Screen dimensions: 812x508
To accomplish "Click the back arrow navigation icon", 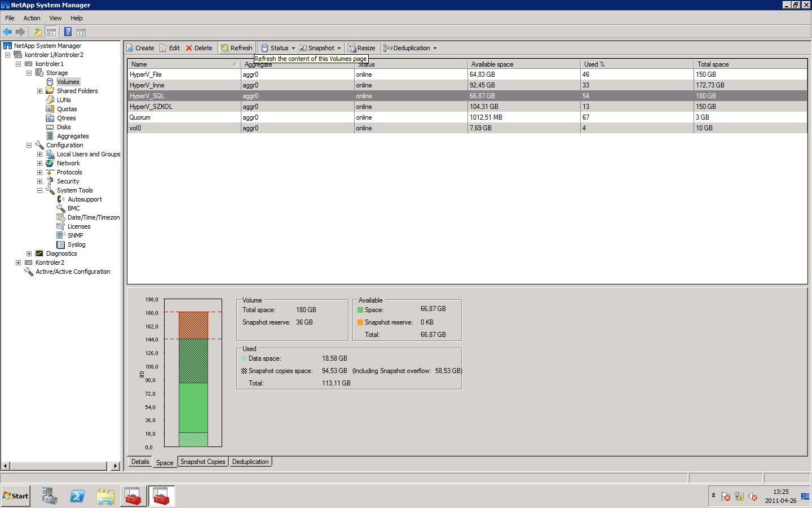I will click(x=7, y=32).
